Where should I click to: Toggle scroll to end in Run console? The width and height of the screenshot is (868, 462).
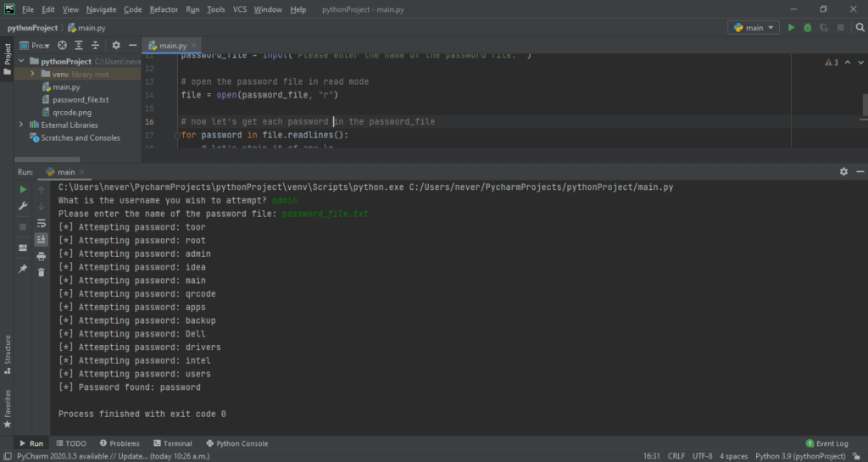point(41,240)
